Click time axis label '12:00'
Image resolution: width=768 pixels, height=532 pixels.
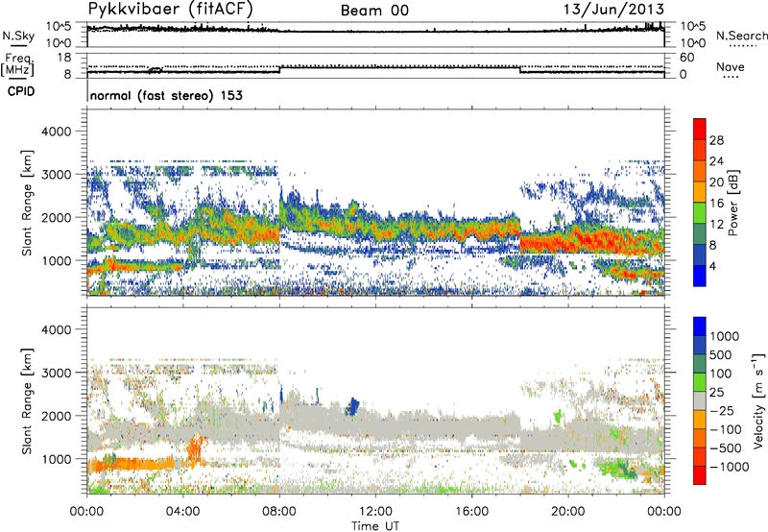(x=375, y=512)
